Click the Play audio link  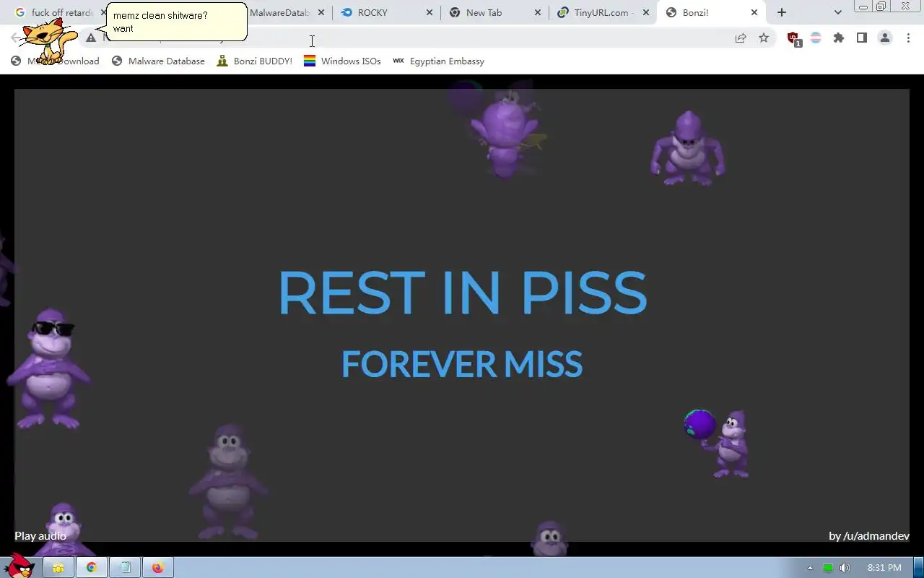[40, 535]
